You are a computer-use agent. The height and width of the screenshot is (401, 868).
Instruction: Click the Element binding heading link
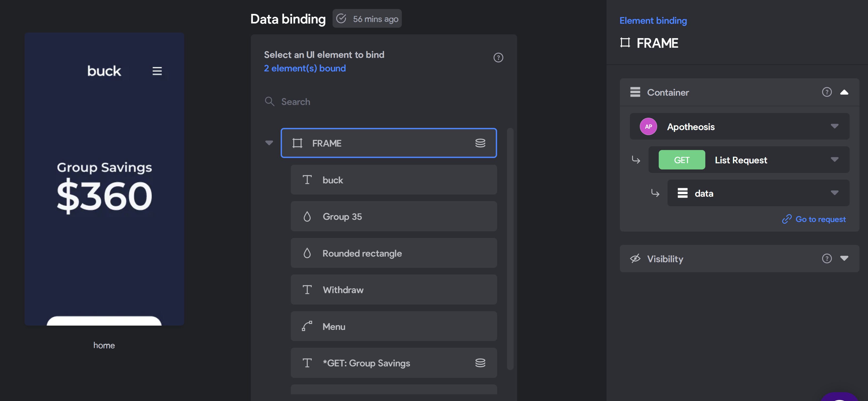(x=653, y=21)
